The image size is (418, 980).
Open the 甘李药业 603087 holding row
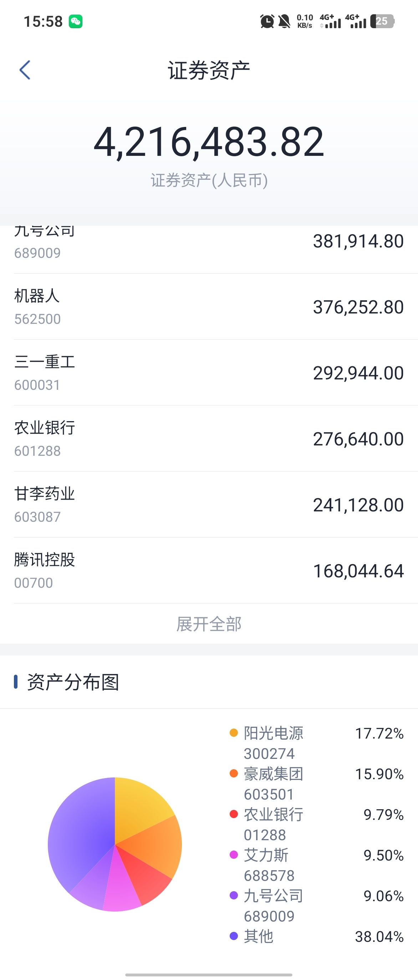click(x=209, y=505)
